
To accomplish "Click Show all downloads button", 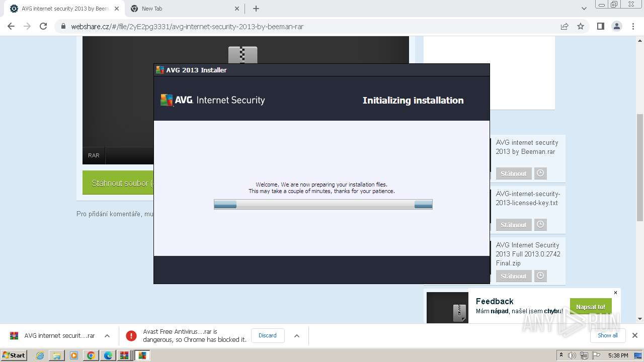I will (x=608, y=335).
